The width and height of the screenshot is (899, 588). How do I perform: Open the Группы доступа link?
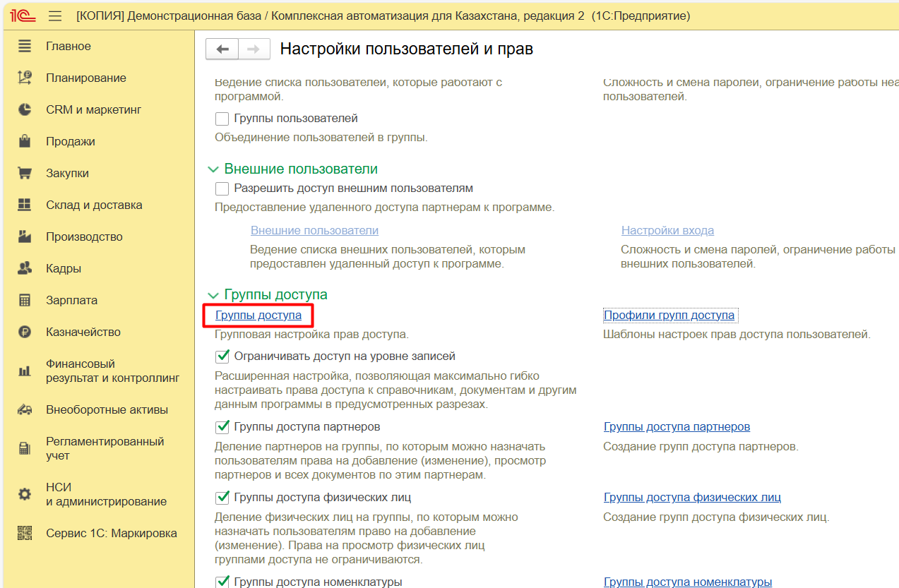[258, 316]
